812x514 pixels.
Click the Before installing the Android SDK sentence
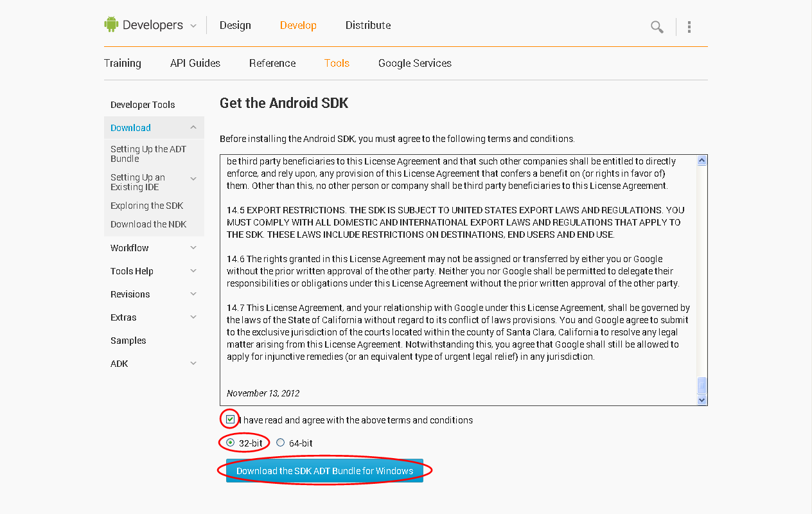[397, 139]
